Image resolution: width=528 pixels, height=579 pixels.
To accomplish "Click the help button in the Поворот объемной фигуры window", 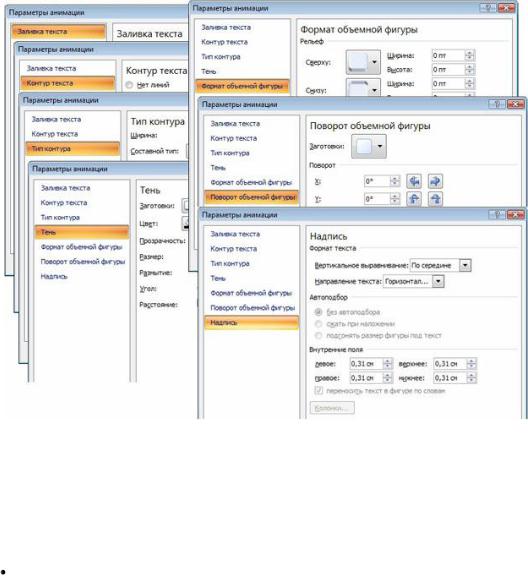I will [497, 104].
